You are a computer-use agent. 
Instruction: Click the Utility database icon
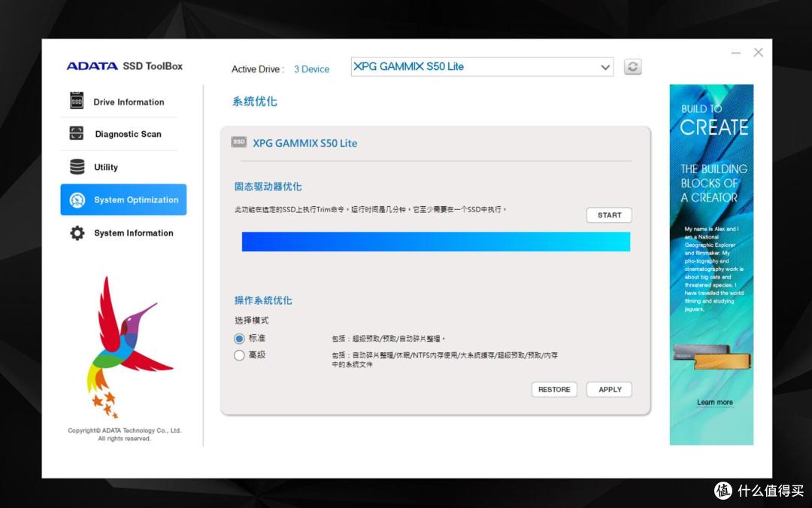click(77, 166)
